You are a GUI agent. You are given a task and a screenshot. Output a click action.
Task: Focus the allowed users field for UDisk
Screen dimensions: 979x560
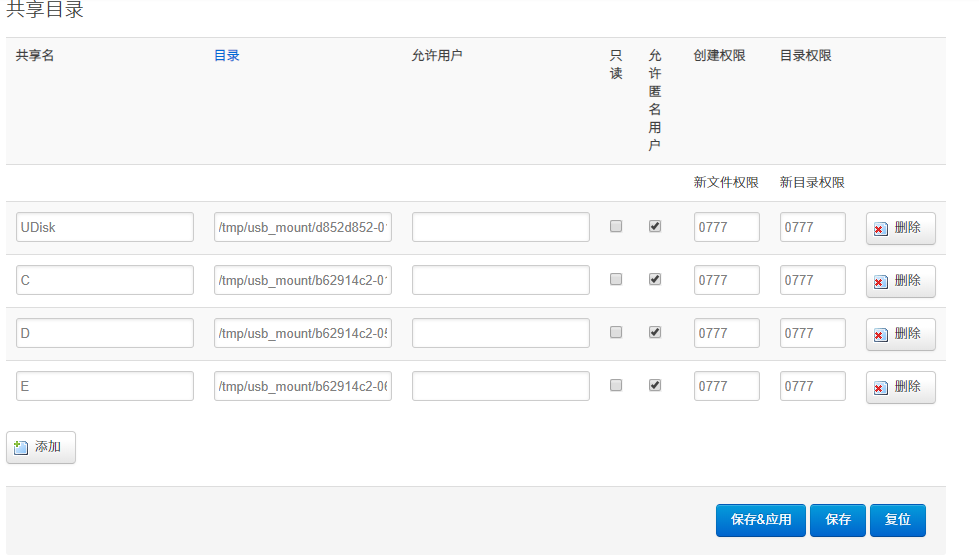[500, 227]
